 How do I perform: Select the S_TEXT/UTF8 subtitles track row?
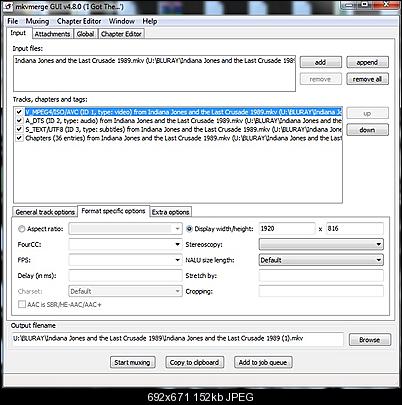[x=183, y=129]
